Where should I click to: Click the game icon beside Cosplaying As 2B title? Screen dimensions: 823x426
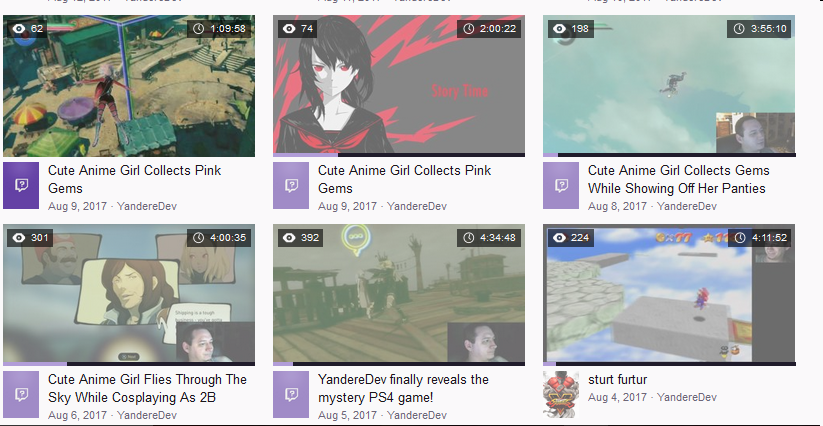pyautogui.click(x=21, y=395)
